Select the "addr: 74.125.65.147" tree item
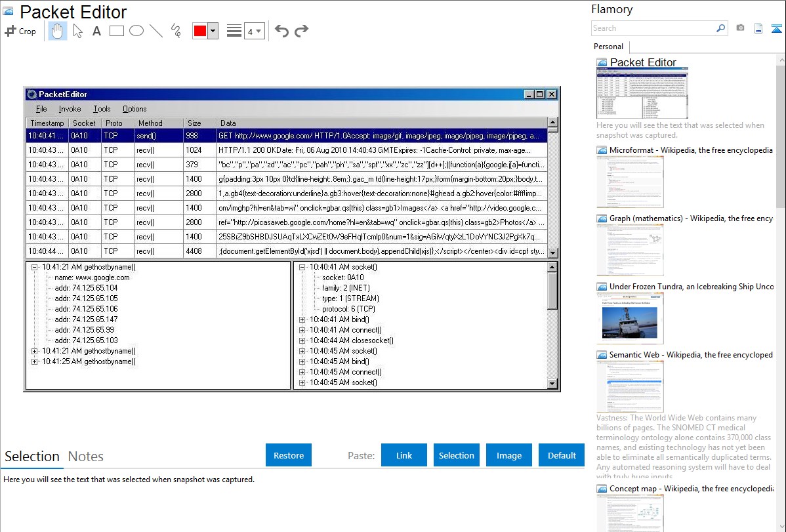The height and width of the screenshot is (532, 786). 86,319
